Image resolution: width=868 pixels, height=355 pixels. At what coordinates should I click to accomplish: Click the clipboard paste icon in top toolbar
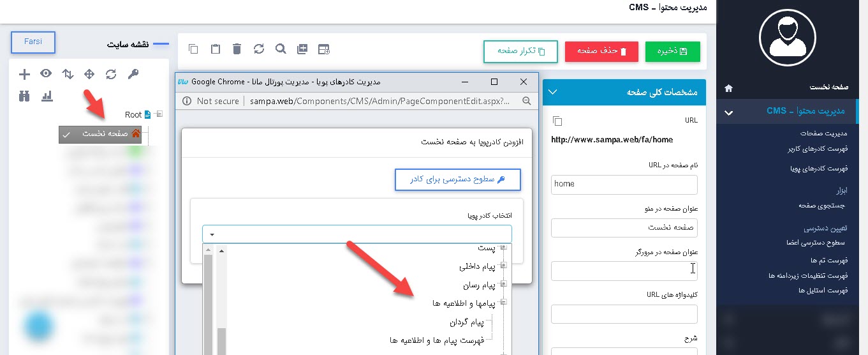(215, 49)
